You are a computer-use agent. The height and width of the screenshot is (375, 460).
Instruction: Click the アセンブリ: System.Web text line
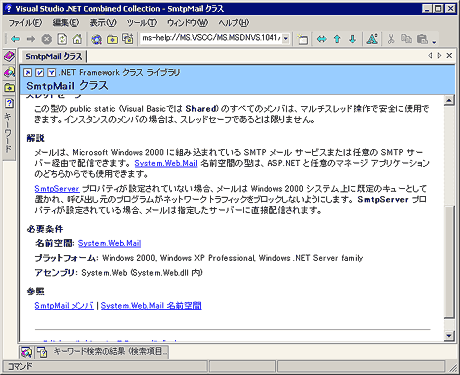118,273
